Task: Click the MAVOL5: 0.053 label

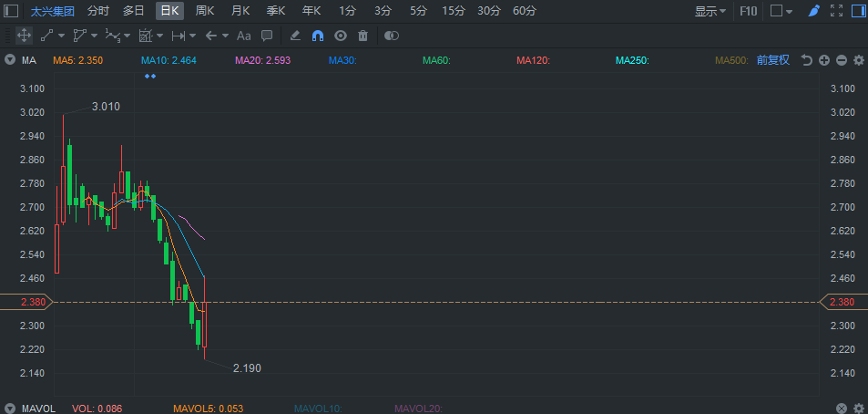Action: pyautogui.click(x=209, y=409)
